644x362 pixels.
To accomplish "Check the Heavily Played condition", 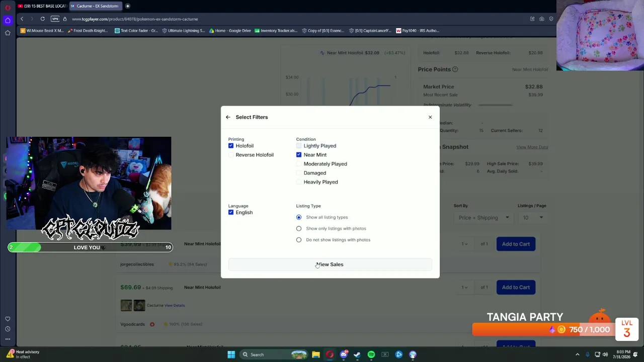I will 299,182.
